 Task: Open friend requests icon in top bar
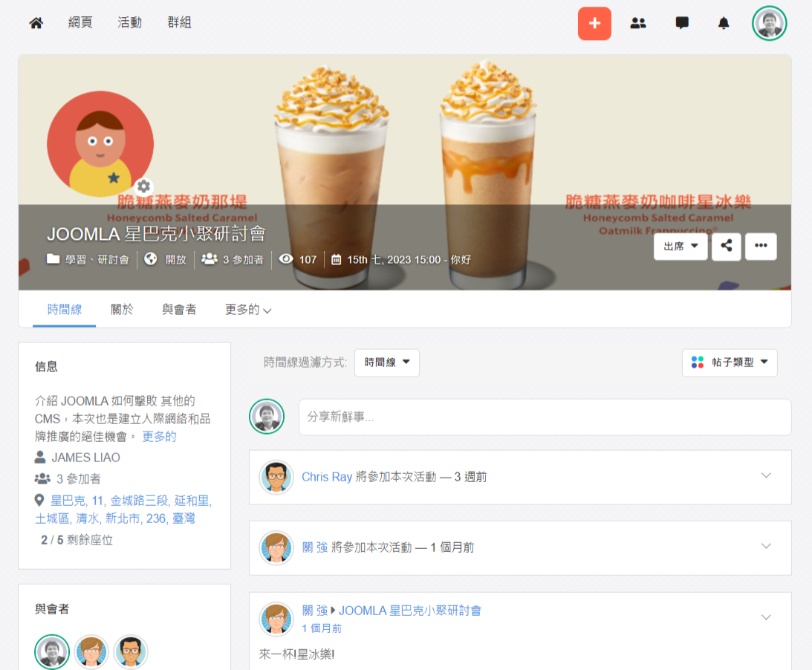coord(638,23)
